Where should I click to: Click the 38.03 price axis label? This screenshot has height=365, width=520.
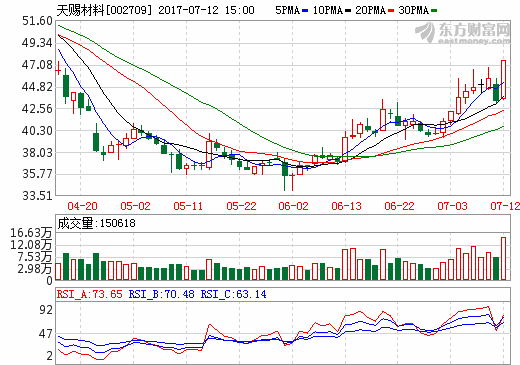pyautogui.click(x=37, y=153)
